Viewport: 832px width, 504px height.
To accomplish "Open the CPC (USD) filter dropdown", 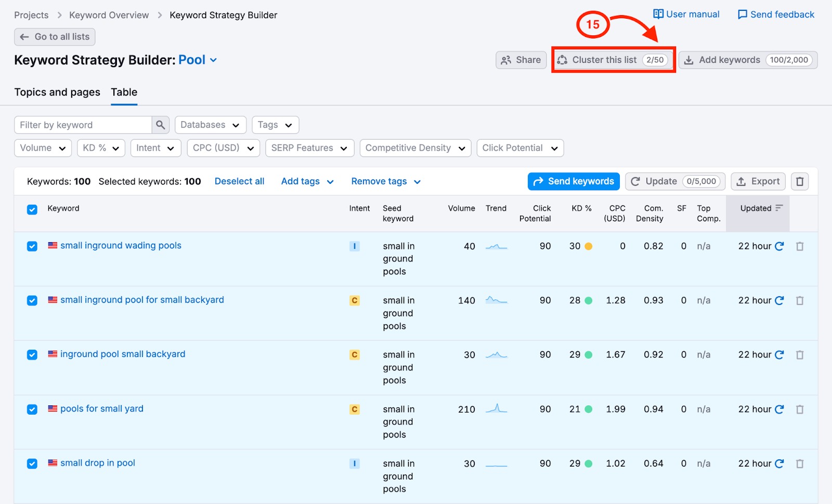I will 224,148.
